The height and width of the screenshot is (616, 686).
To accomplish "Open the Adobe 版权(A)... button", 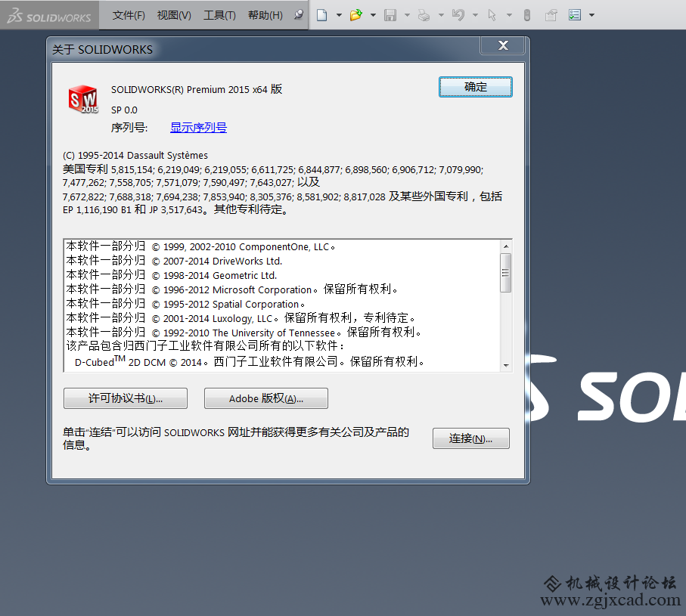I will coord(266,398).
